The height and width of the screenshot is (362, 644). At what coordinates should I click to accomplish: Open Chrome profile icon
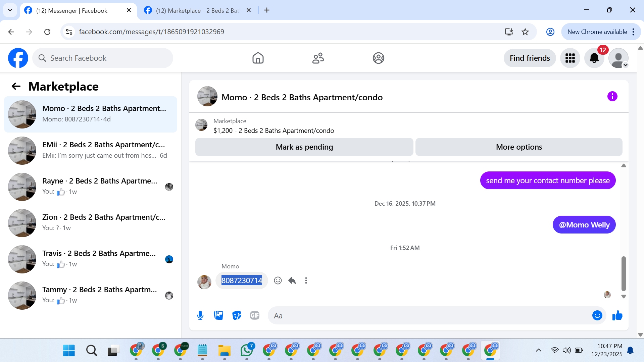(x=550, y=32)
